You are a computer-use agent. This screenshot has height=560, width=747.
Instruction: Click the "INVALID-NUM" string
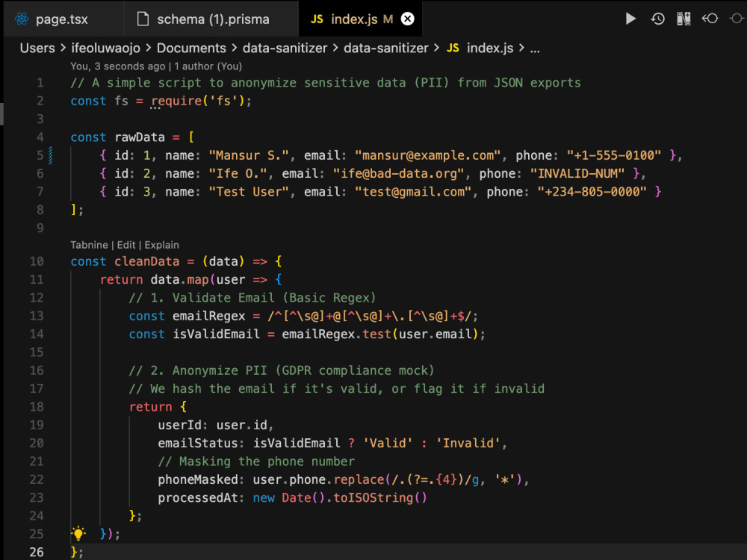click(x=577, y=173)
